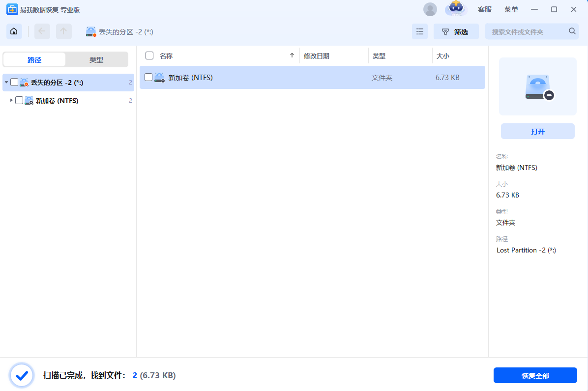Screen dimensions: 588x391
Task: Focus the 搜索文件或文件夹 search field
Action: tap(528, 31)
